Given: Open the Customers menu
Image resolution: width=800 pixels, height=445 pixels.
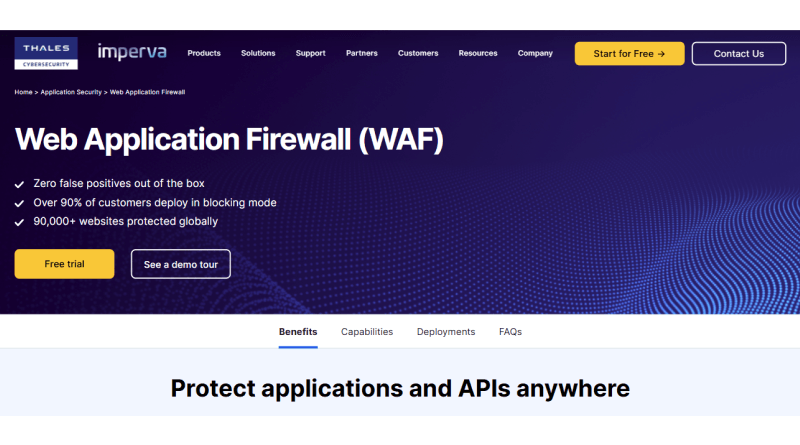Looking at the screenshot, I should tap(418, 53).
